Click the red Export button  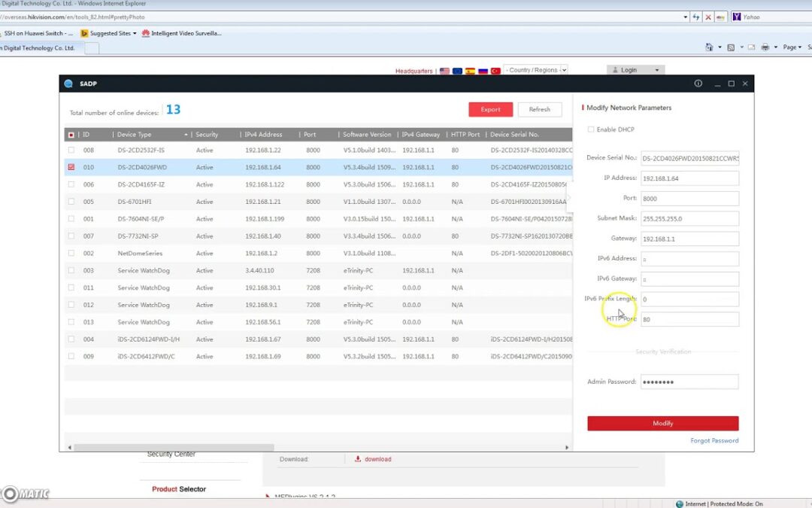point(490,109)
